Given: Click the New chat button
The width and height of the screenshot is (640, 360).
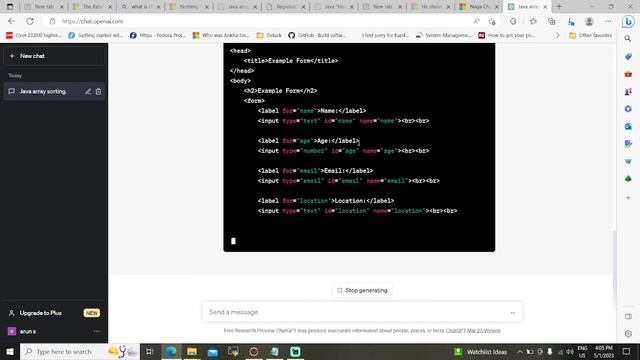Looking at the screenshot, I should (54, 56).
